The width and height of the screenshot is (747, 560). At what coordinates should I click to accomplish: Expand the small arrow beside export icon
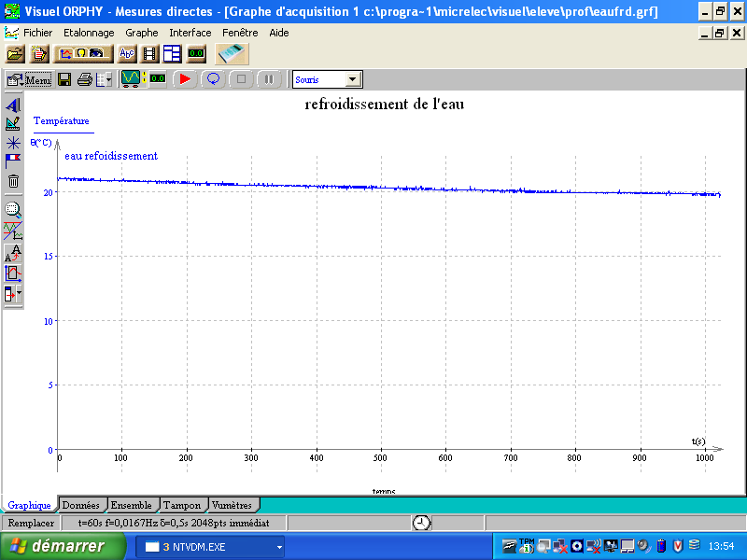(x=19, y=294)
